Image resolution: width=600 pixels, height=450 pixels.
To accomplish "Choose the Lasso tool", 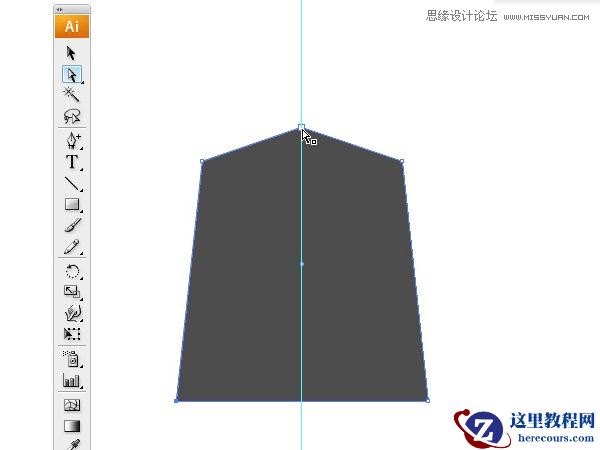I will pos(72,115).
